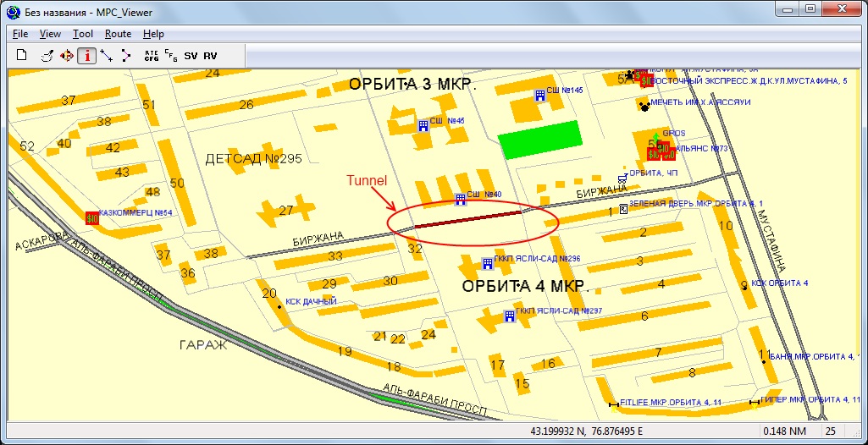Open the RTE CFG route settings
The image size is (868, 445).
[152, 56]
